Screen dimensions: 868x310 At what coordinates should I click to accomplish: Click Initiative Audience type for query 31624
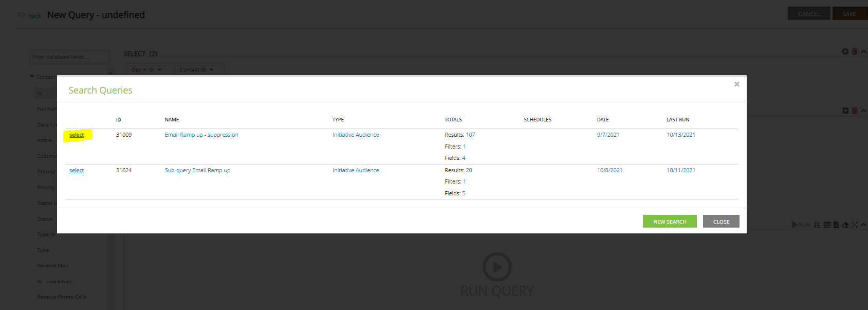pyautogui.click(x=356, y=170)
